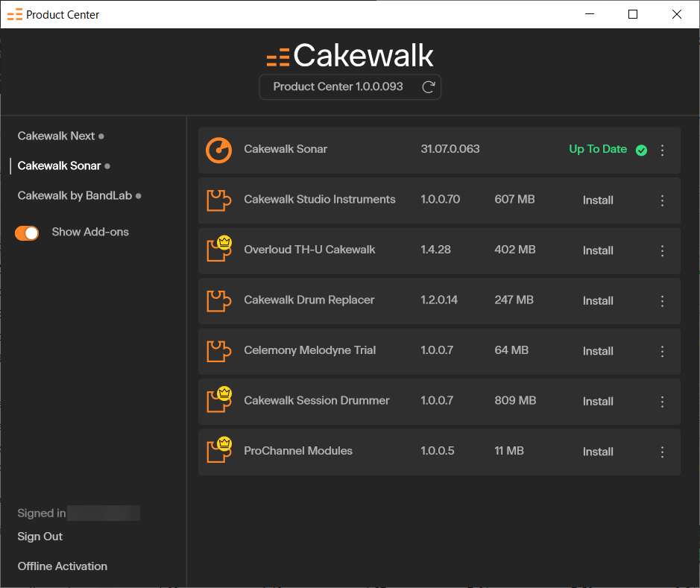Click the Cakewalk Session Drummer crown puzzle icon
The image size is (700, 588).
point(219,399)
